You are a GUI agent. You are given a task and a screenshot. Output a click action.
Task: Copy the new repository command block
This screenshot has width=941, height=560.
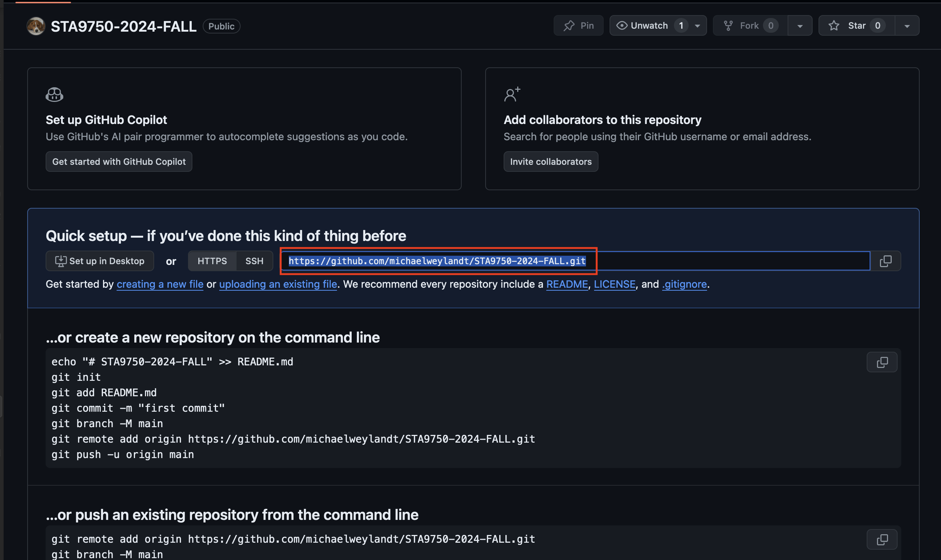882,362
